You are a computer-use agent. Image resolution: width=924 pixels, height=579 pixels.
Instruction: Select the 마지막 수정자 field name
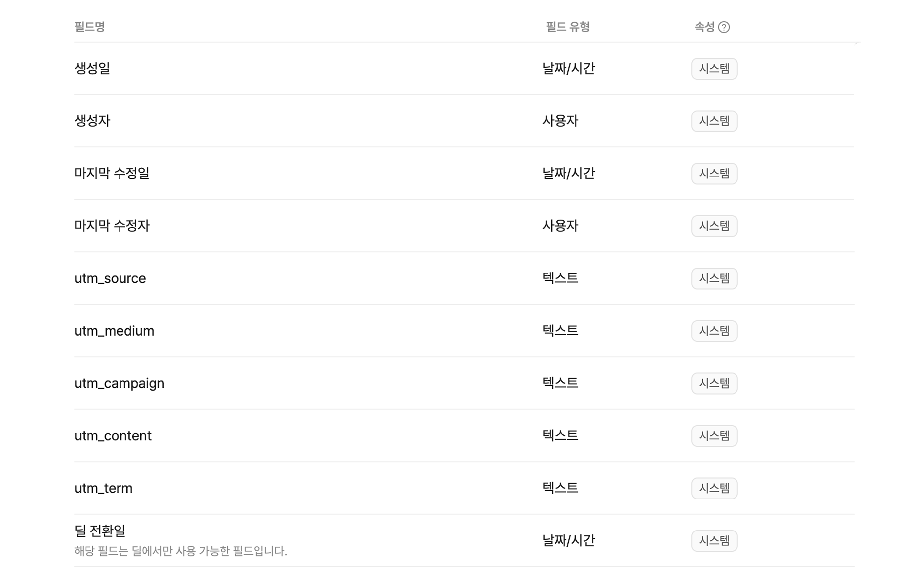coord(112,226)
